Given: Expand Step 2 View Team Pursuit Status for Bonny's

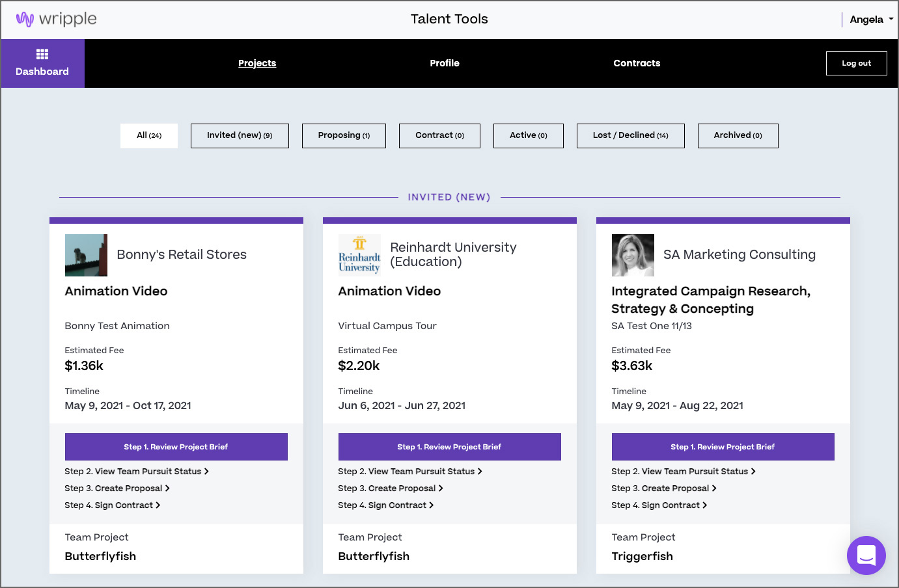Looking at the screenshot, I should (x=137, y=472).
